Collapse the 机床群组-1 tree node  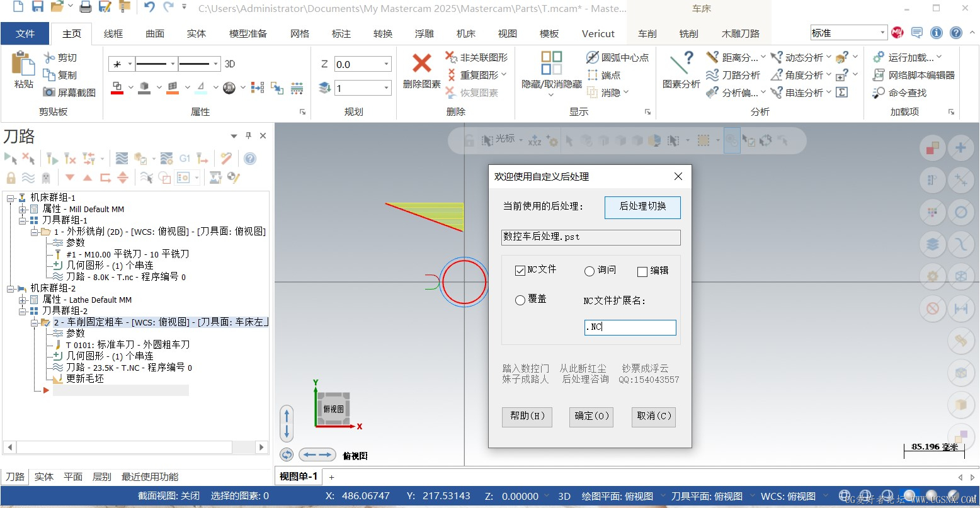11,198
